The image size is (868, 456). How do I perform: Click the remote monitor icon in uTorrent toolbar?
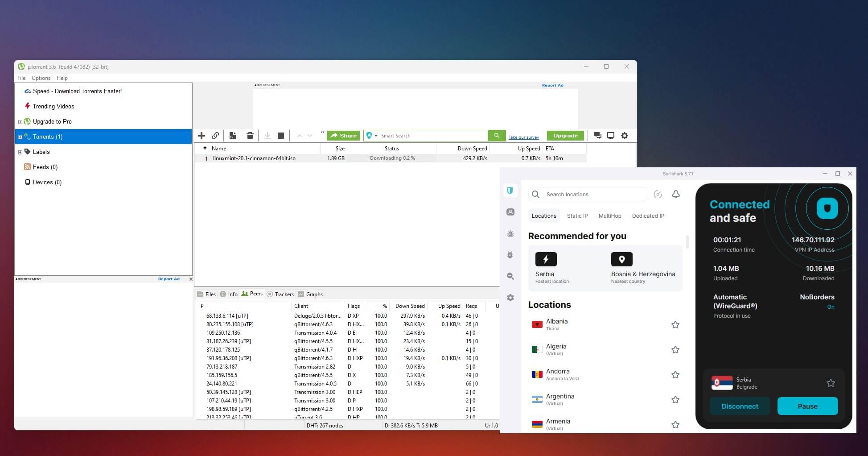click(611, 136)
